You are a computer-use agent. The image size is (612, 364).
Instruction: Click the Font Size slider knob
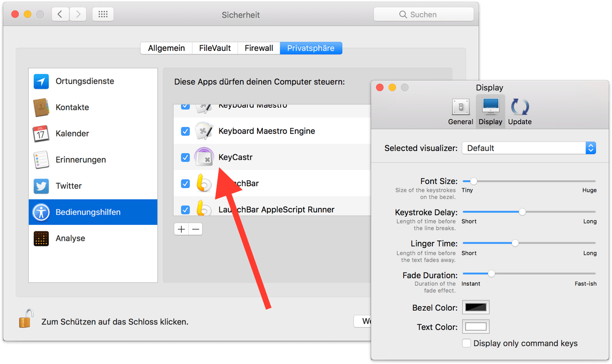click(474, 181)
